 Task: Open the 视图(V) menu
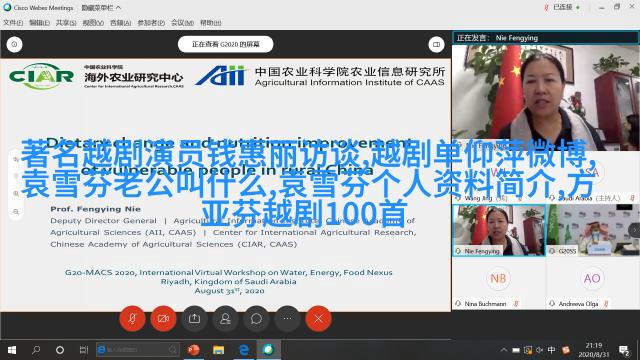point(93,23)
